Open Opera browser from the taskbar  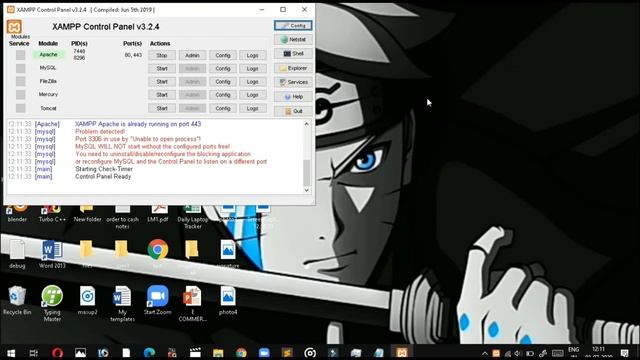click(x=57, y=353)
